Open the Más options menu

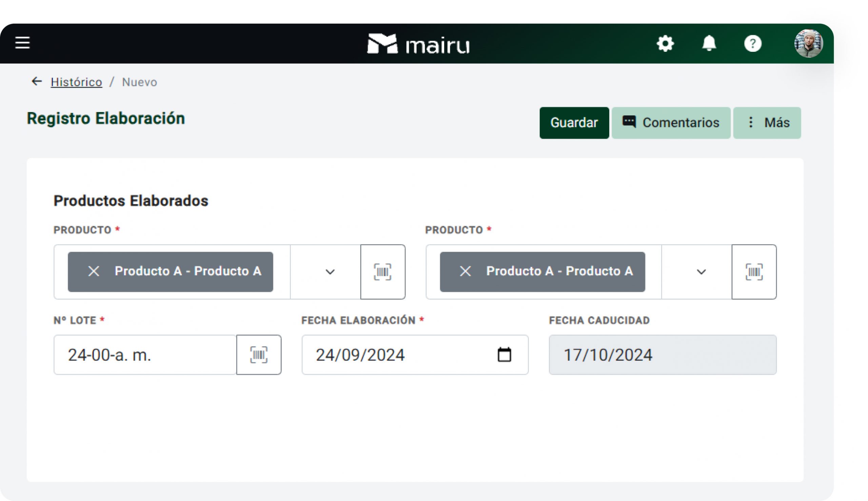tap(767, 123)
